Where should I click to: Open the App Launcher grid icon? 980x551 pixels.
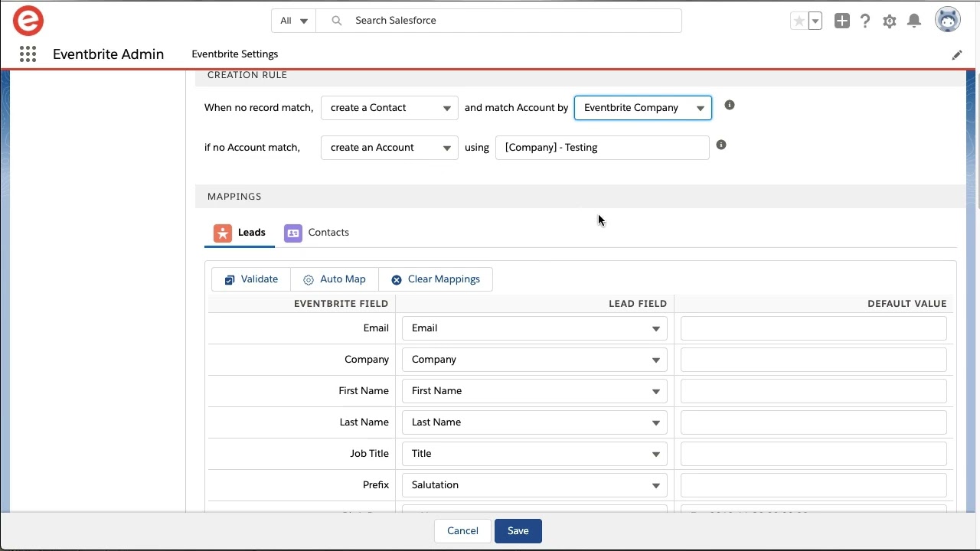pyautogui.click(x=28, y=54)
